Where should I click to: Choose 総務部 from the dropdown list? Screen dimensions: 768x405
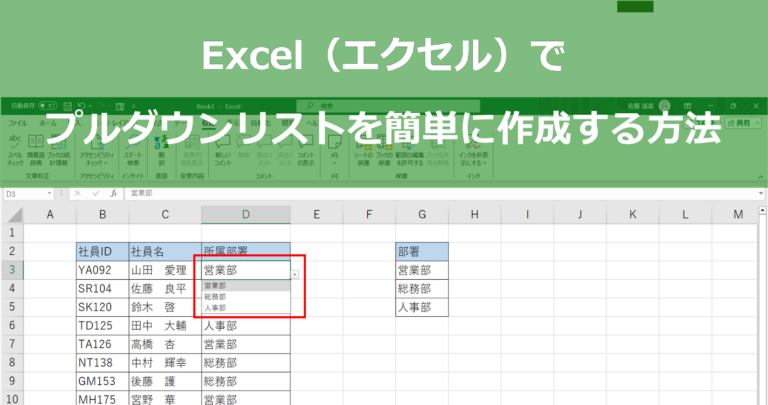pyautogui.click(x=215, y=297)
